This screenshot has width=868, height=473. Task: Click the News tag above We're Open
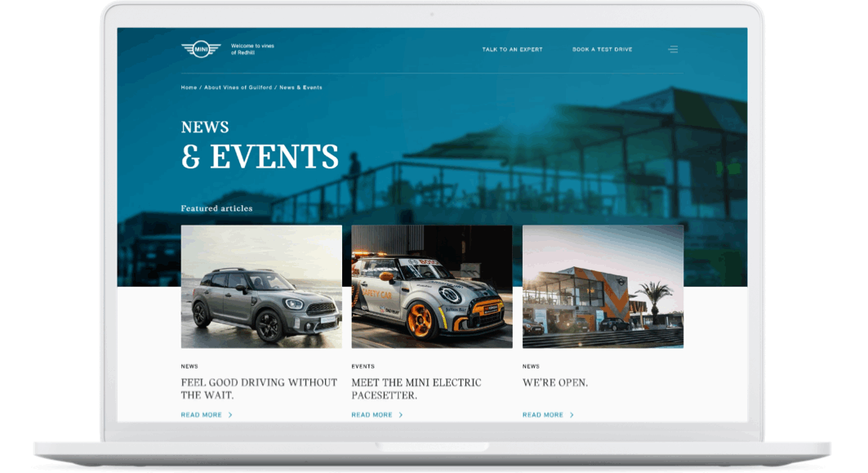point(531,366)
